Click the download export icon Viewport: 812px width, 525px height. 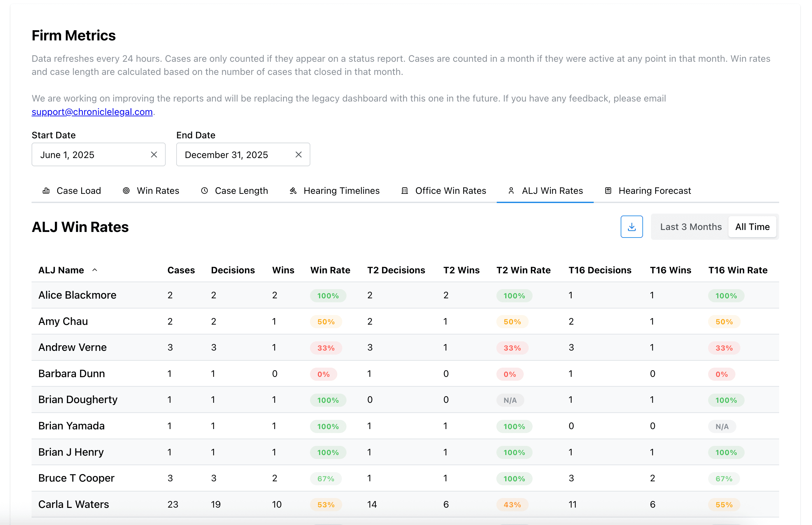click(x=632, y=226)
